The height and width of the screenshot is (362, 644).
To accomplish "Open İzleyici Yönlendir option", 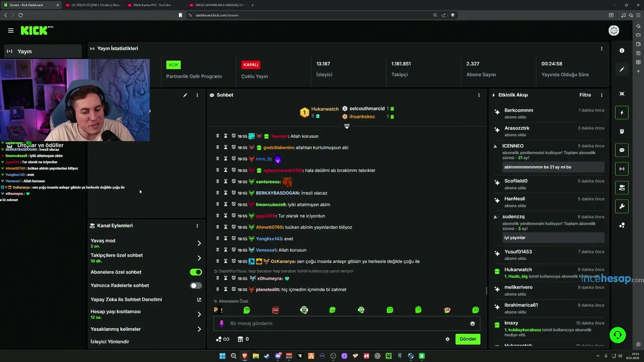I will (110, 342).
